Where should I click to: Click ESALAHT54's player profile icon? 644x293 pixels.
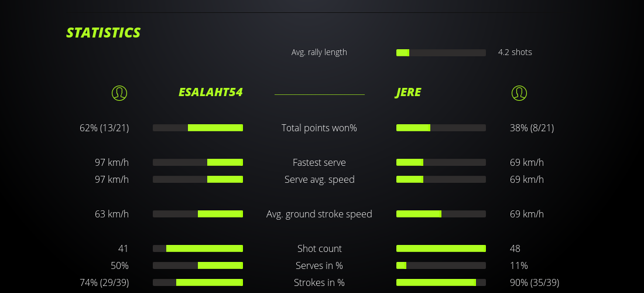[x=119, y=93]
